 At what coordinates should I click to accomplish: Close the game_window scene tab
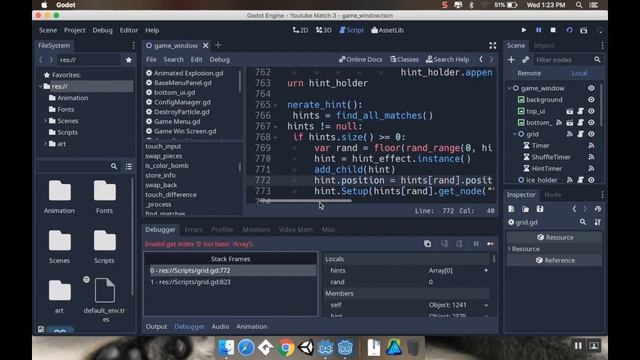point(206,46)
